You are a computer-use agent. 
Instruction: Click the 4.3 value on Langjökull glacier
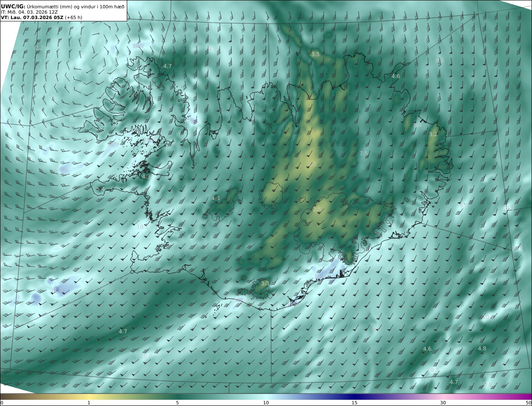216,198
